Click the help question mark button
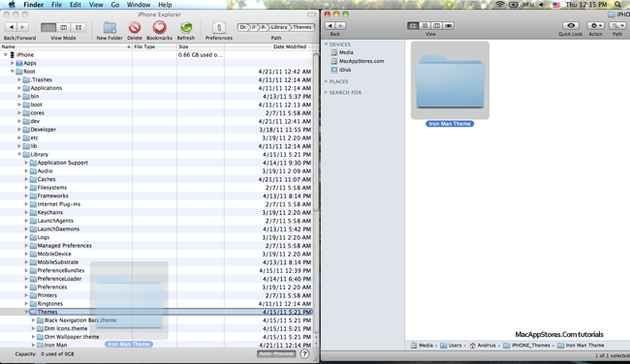This screenshot has height=364, width=630. (305, 354)
